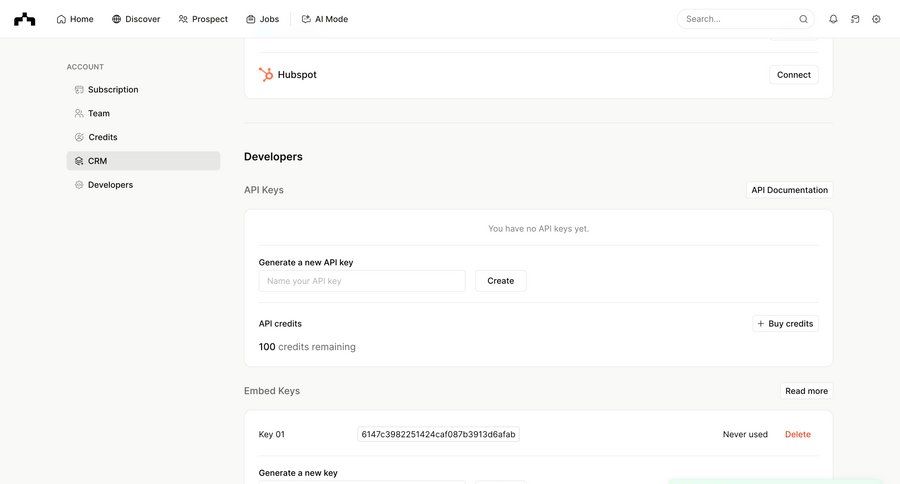Go to the Prospect section
The image size is (900, 484).
203,19
